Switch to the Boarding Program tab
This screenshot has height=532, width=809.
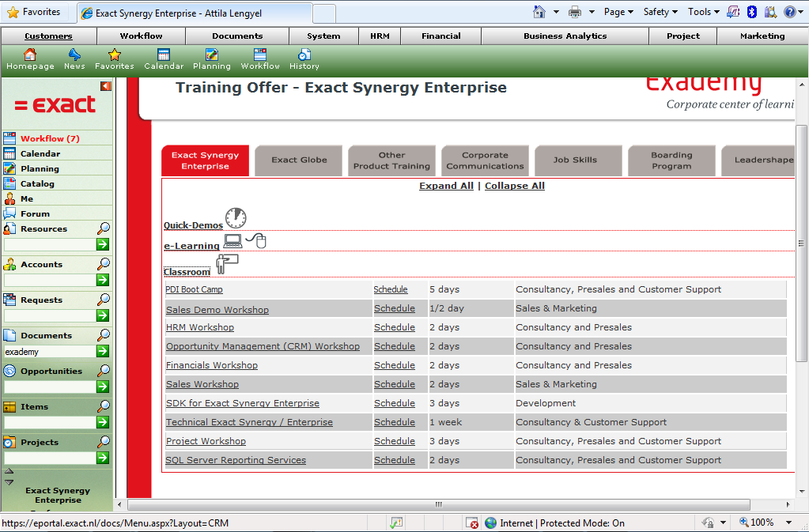point(671,160)
